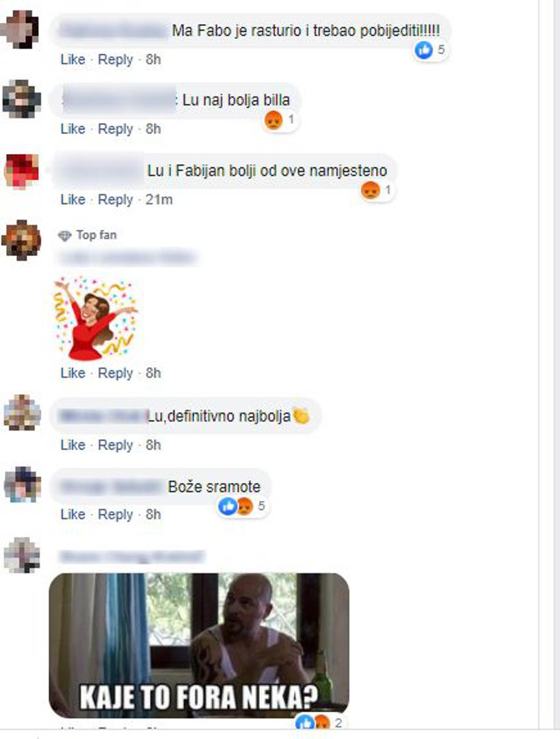Open the 'KAJE TO FORA NEKA?' meme image
This screenshot has height=739, width=560.
199,645
